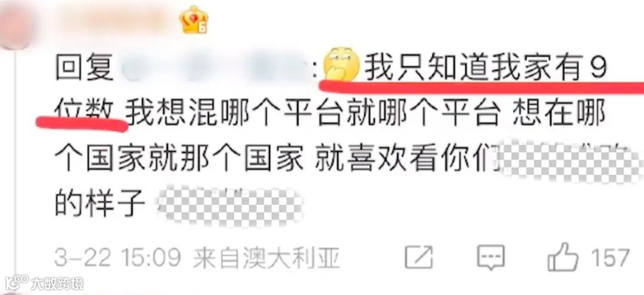Screen dimensions: 644x295
Task: Click the text 个国家就那个国家
Action: point(179,157)
